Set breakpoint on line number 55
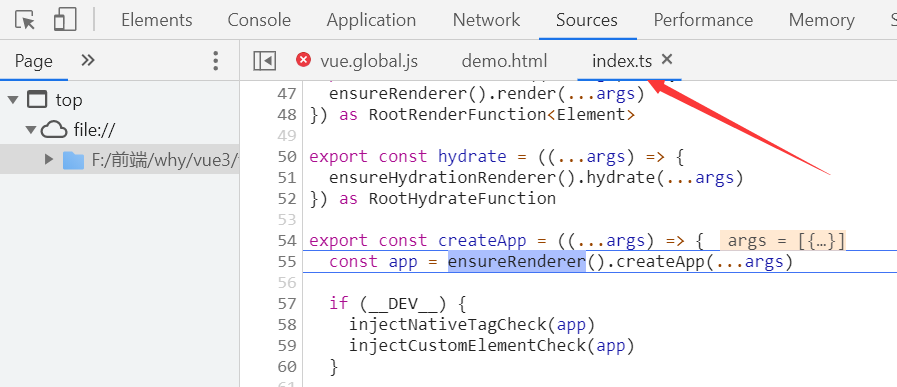 (x=287, y=262)
